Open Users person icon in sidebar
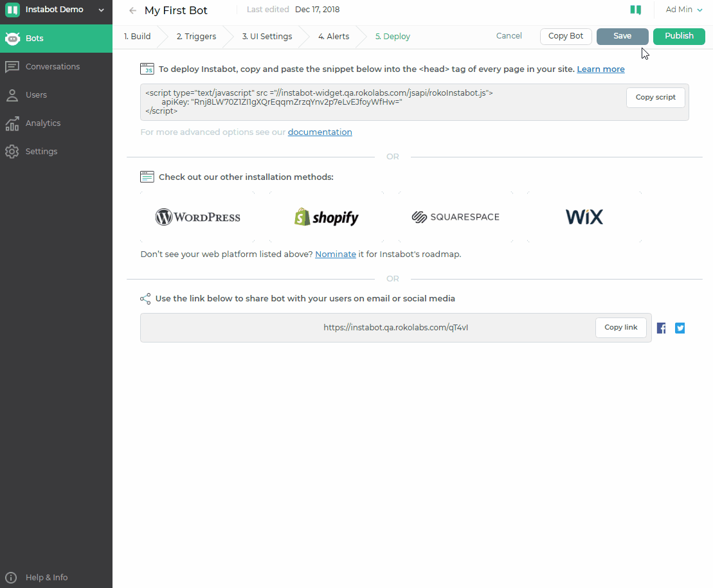The width and height of the screenshot is (713, 588). [x=12, y=95]
